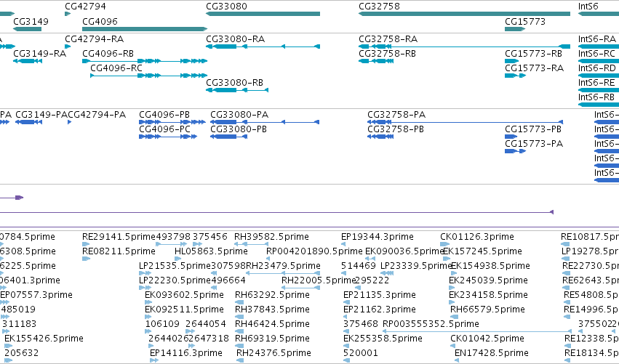This screenshot has height=364, width=619.
Task: Click EST label RH24376.5prime
Action: click(x=273, y=354)
